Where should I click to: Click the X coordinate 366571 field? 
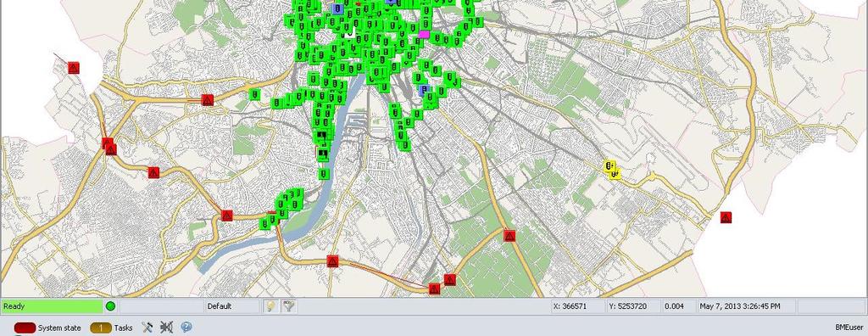click(x=578, y=306)
